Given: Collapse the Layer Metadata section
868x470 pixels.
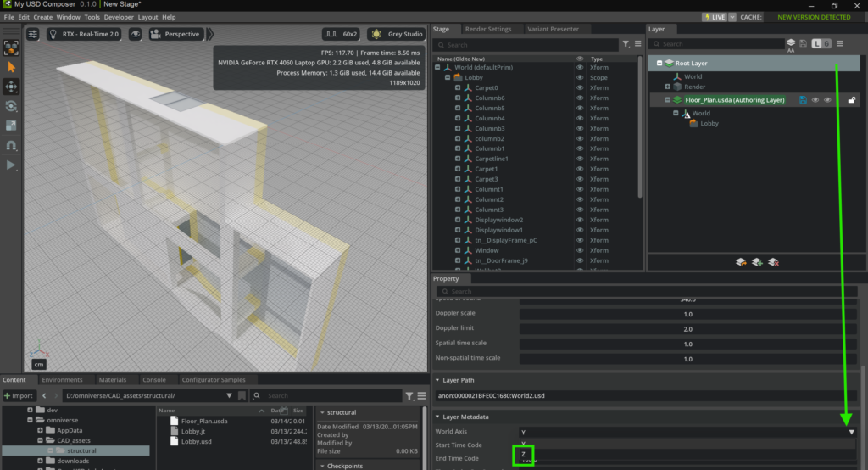Looking at the screenshot, I should [x=438, y=417].
